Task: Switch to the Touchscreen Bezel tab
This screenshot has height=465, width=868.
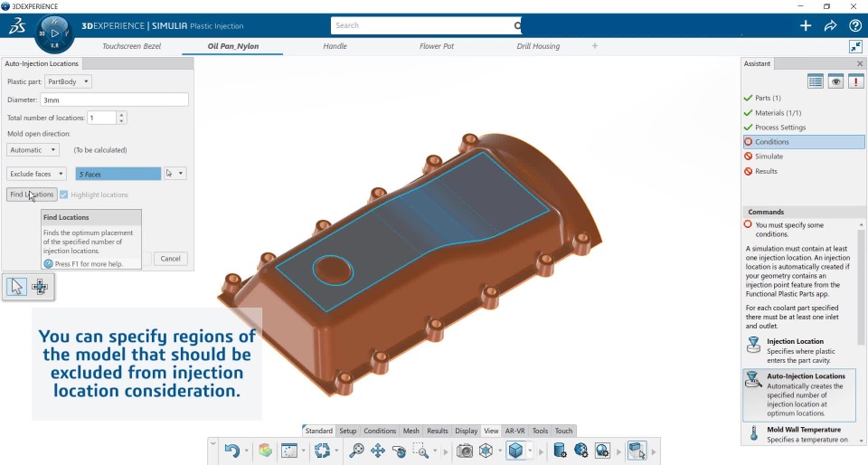Action: coord(132,46)
